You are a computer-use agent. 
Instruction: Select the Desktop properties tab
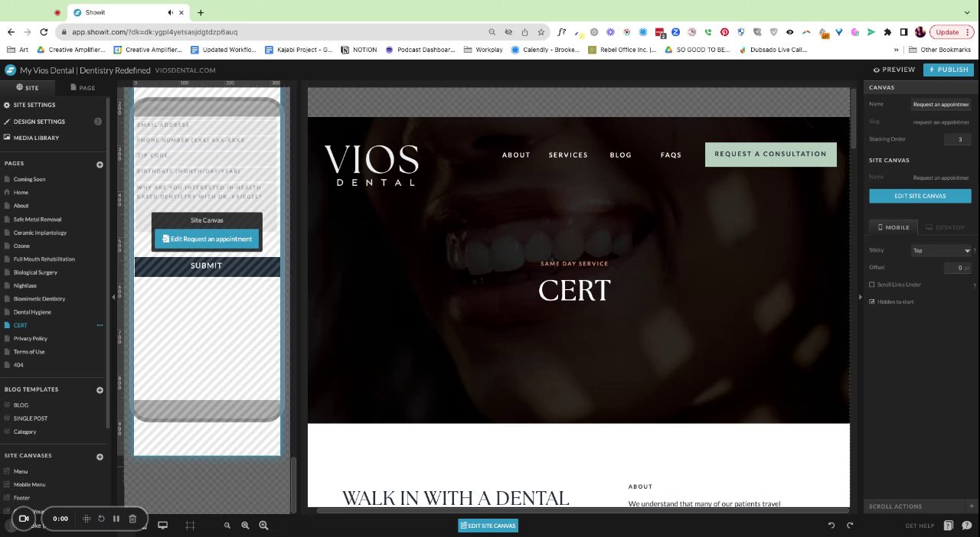pyautogui.click(x=945, y=227)
